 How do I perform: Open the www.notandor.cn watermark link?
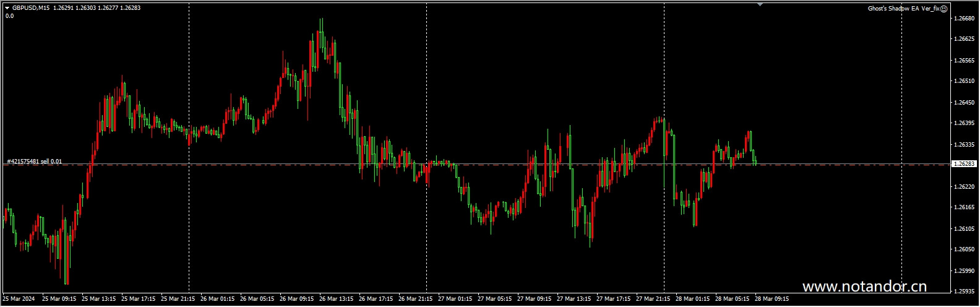pyautogui.click(x=864, y=287)
